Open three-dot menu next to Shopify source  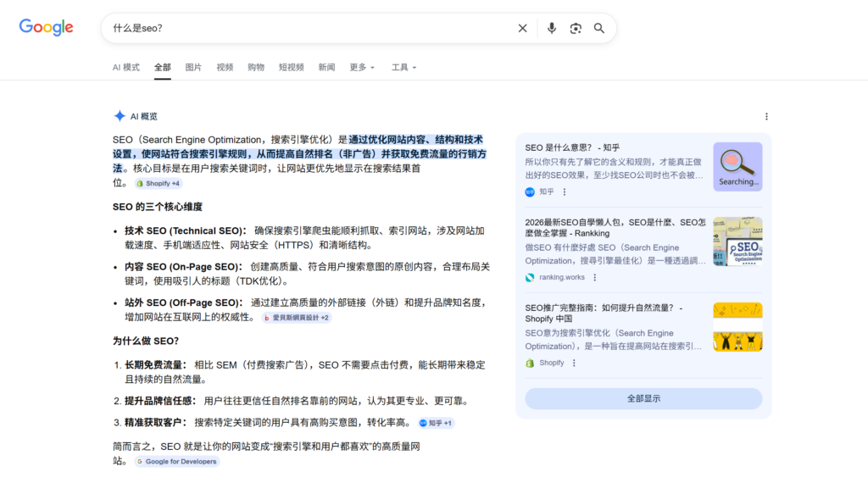pyautogui.click(x=574, y=363)
